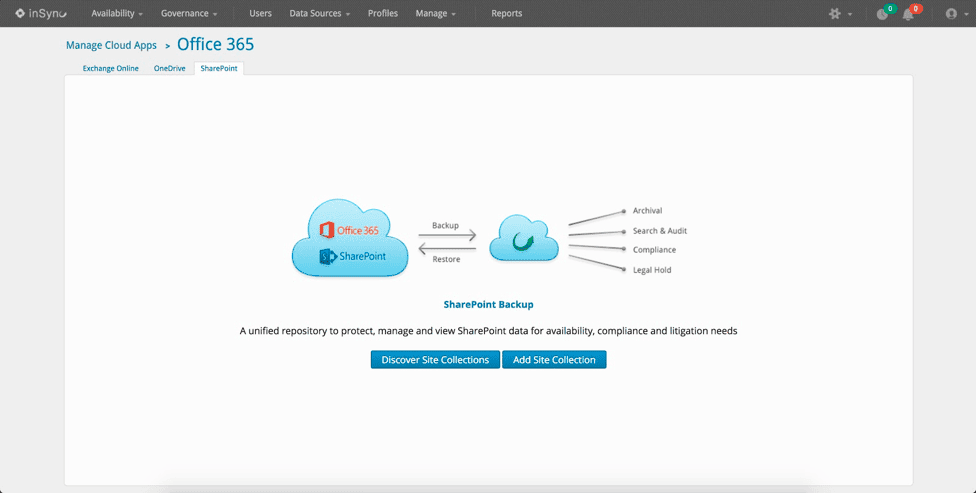Click the Add Site Collection button
The width and height of the screenshot is (976, 493).
pos(554,360)
